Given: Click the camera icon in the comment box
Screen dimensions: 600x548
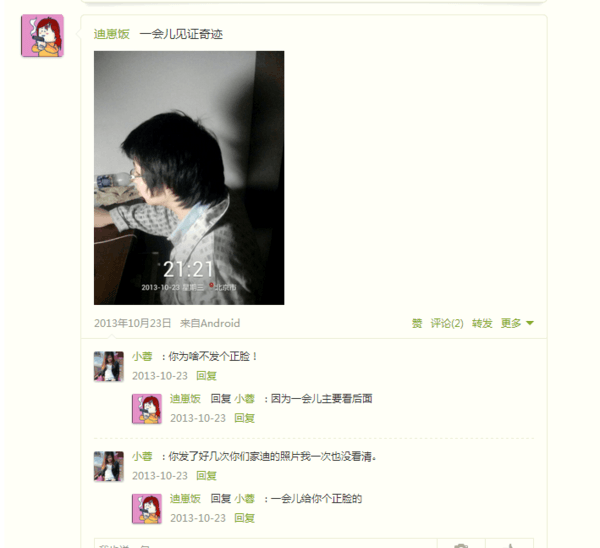Looking at the screenshot, I should pos(461,545).
